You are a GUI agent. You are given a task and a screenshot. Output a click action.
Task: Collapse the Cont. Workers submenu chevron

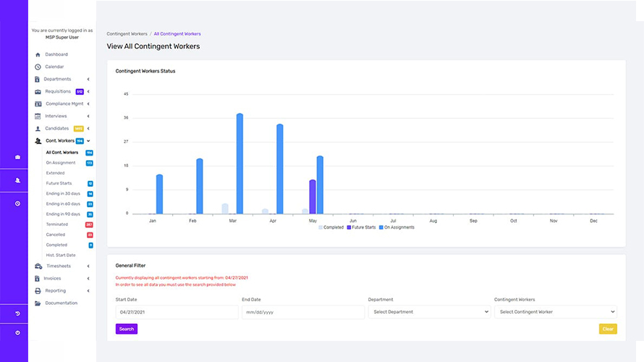[88, 141]
